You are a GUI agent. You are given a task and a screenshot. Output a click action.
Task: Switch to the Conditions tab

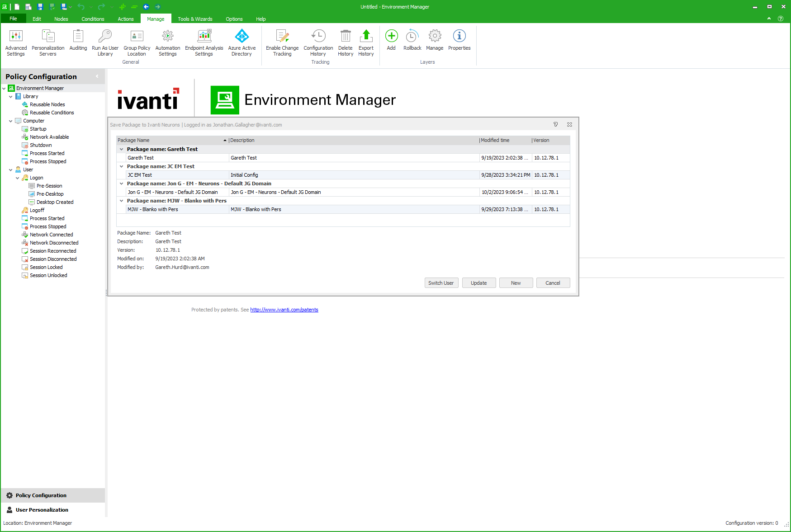[x=93, y=19]
